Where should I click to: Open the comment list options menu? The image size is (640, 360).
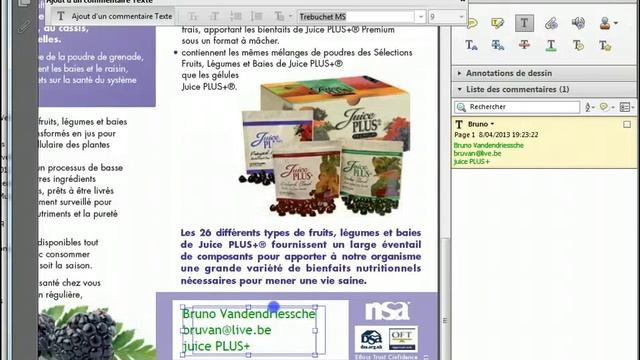coord(627,107)
